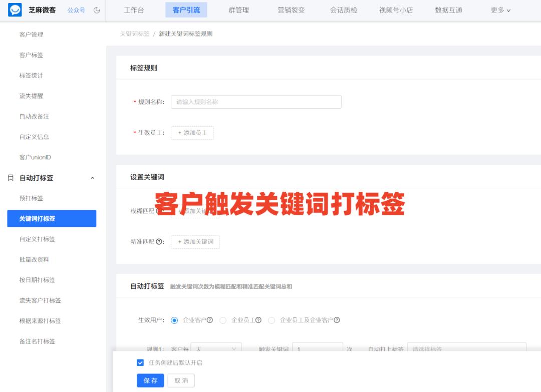Open the 会话质检 menu item
The image size is (541, 392).
pos(344,10)
